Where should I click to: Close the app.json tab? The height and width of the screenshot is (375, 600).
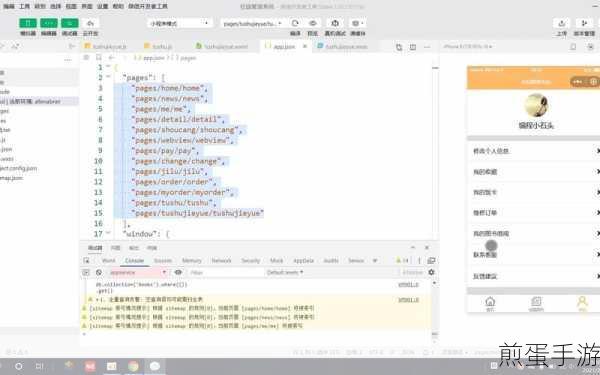(305, 46)
